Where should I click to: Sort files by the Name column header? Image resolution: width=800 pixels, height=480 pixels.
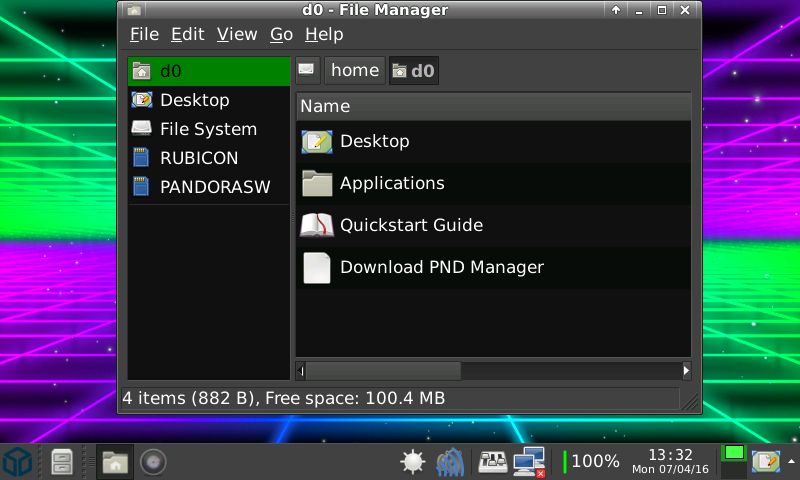pos(492,106)
